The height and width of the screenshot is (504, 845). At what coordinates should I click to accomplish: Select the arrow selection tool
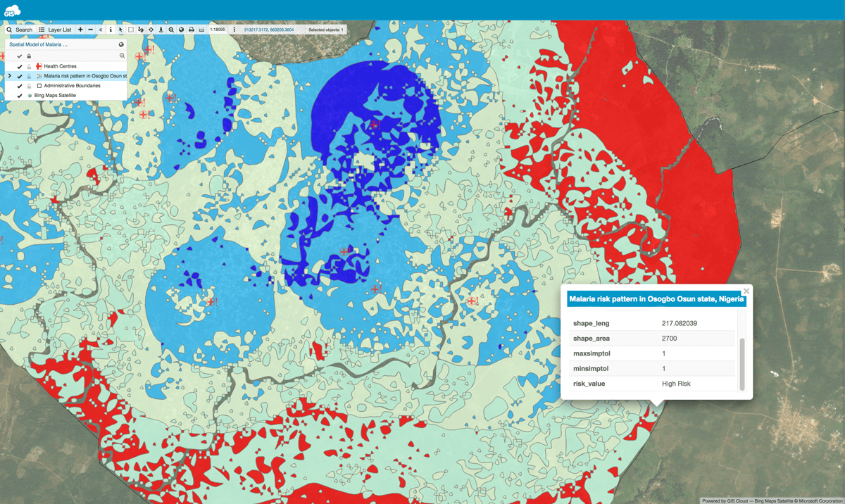pos(120,30)
